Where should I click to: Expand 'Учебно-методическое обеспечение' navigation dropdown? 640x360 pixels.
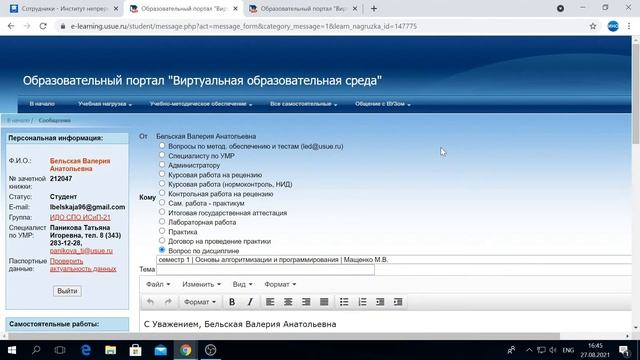click(x=201, y=104)
